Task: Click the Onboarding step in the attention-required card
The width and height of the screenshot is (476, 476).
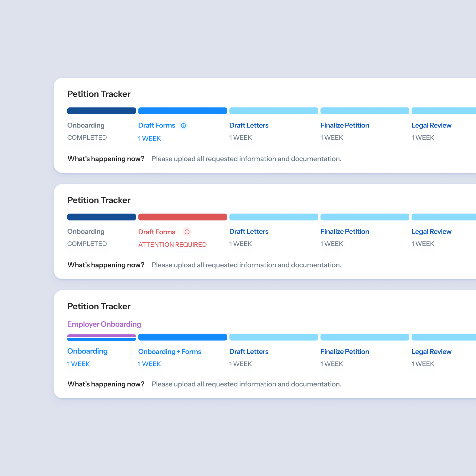Action: tap(86, 232)
